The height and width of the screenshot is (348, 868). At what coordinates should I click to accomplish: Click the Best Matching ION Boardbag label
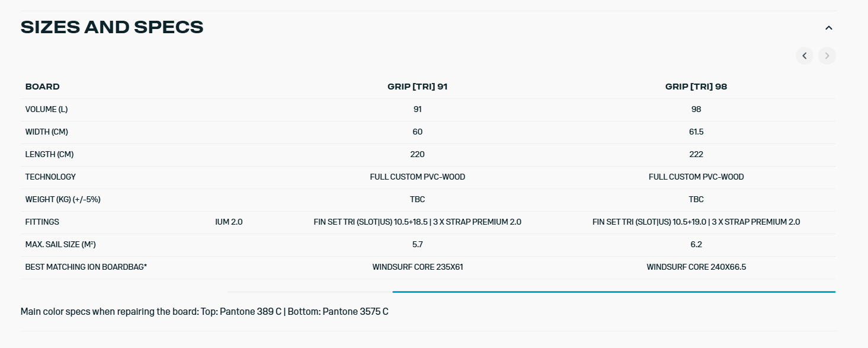point(86,267)
